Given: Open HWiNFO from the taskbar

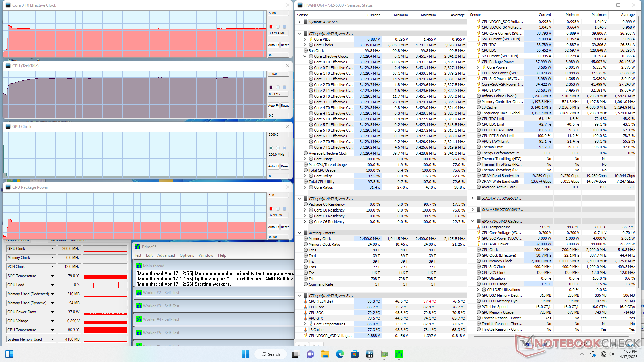Looking at the screenshot, I should pos(369,354).
